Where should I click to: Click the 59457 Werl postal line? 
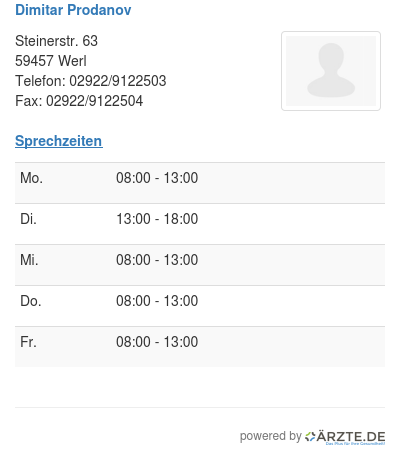click(51, 61)
